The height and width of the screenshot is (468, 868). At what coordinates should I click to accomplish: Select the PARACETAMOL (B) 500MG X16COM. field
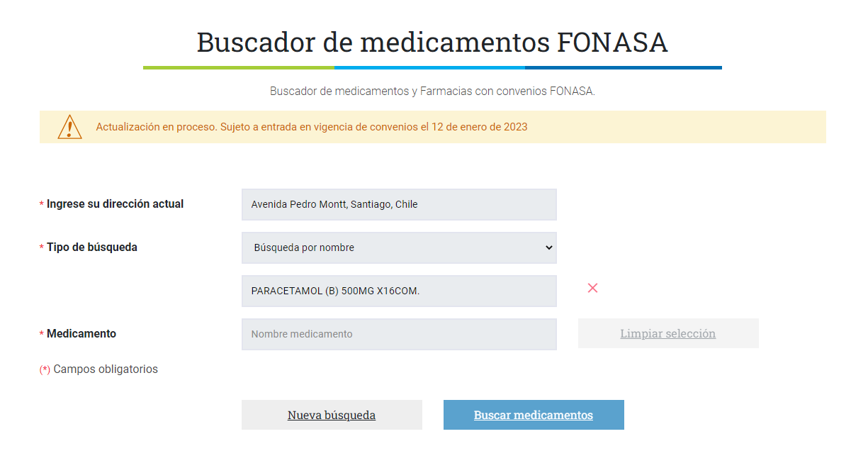tap(399, 291)
